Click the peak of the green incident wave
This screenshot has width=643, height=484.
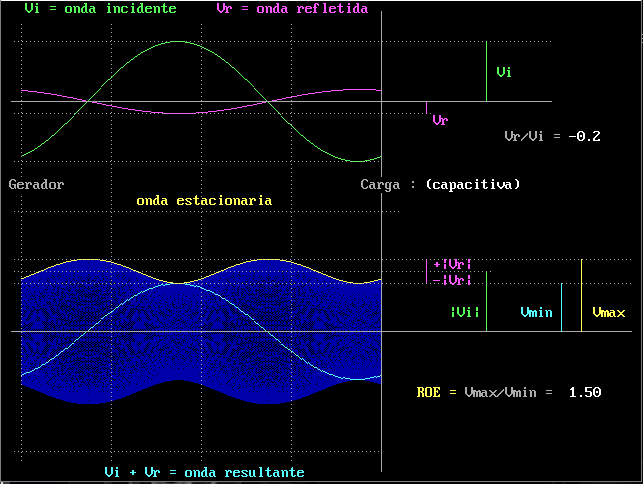click(178, 41)
